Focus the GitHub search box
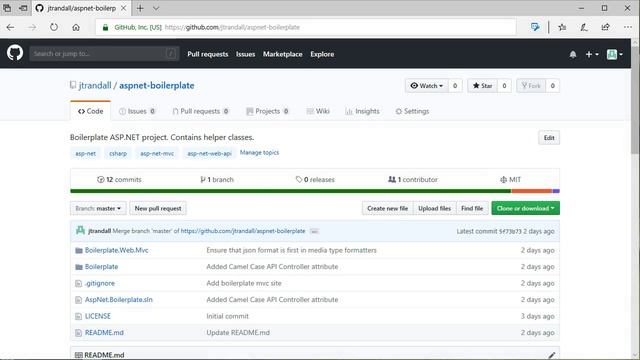The image size is (640, 360). click(x=104, y=53)
